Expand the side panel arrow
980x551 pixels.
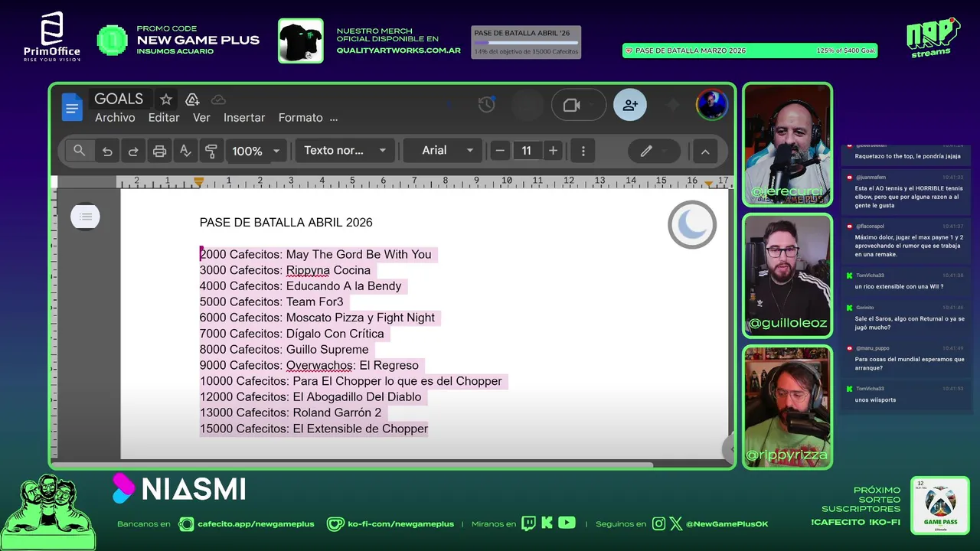(730, 449)
